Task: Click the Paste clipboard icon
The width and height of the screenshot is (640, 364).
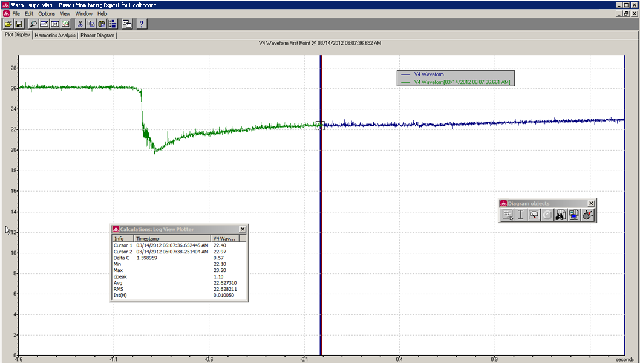Action: (102, 24)
